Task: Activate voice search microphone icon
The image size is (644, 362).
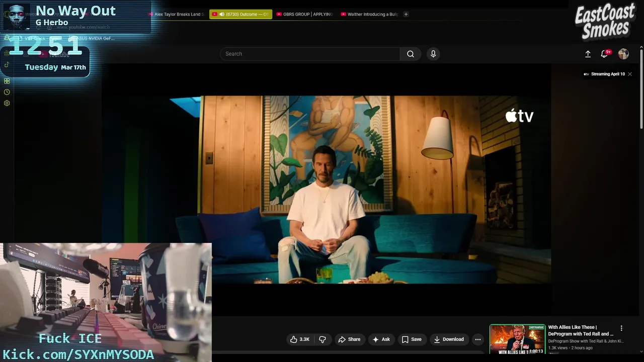Action: click(433, 54)
